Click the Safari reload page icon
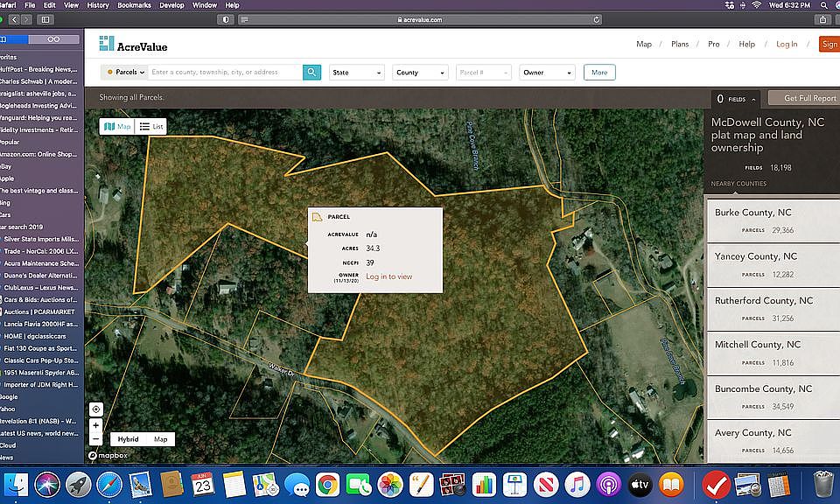Image resolution: width=840 pixels, height=504 pixels. coord(596,20)
